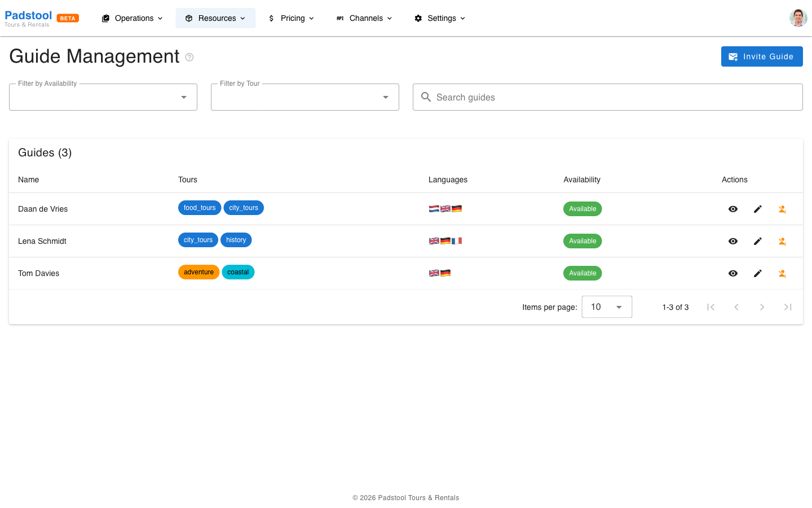This screenshot has height=508, width=812.
Task: Click Lena Schmidt's city_tours tag
Action: 198,240
